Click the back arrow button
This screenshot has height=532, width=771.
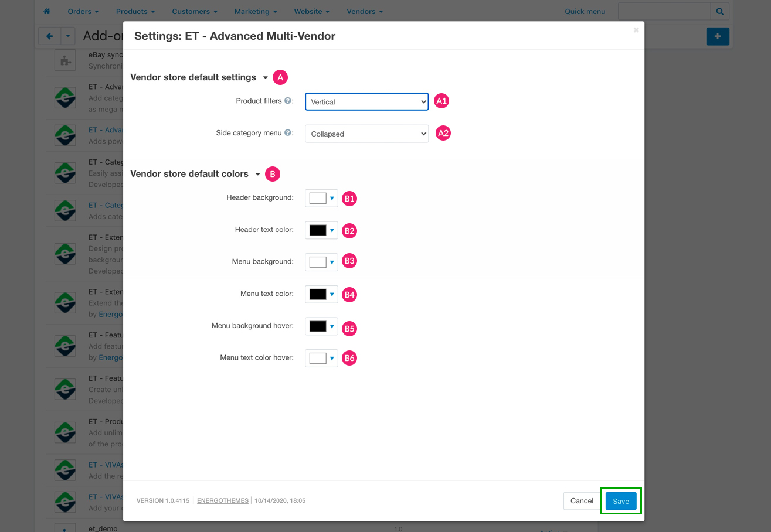click(49, 36)
